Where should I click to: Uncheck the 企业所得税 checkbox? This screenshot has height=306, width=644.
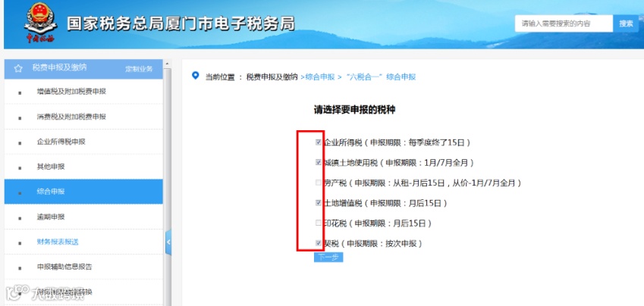[x=319, y=142]
